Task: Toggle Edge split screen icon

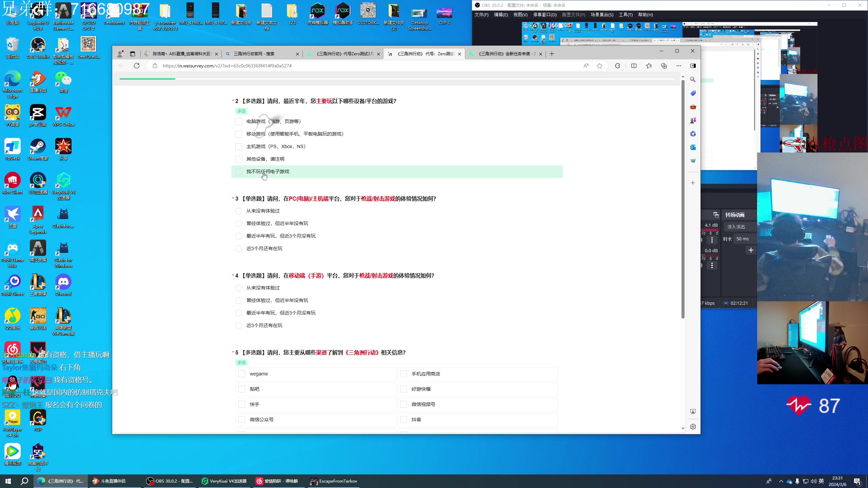Action: [634, 66]
